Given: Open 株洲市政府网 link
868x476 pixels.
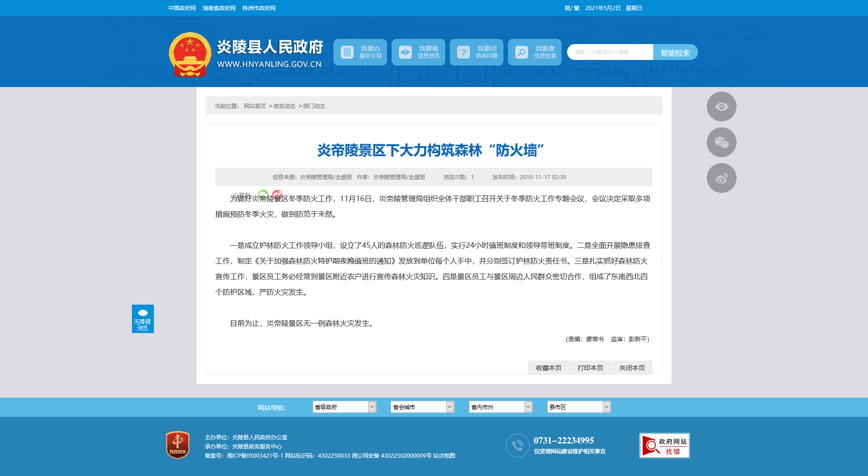Looking at the screenshot, I should [x=259, y=8].
